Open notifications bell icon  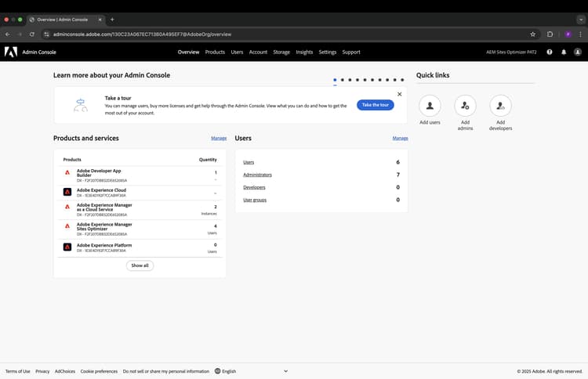[x=564, y=52]
